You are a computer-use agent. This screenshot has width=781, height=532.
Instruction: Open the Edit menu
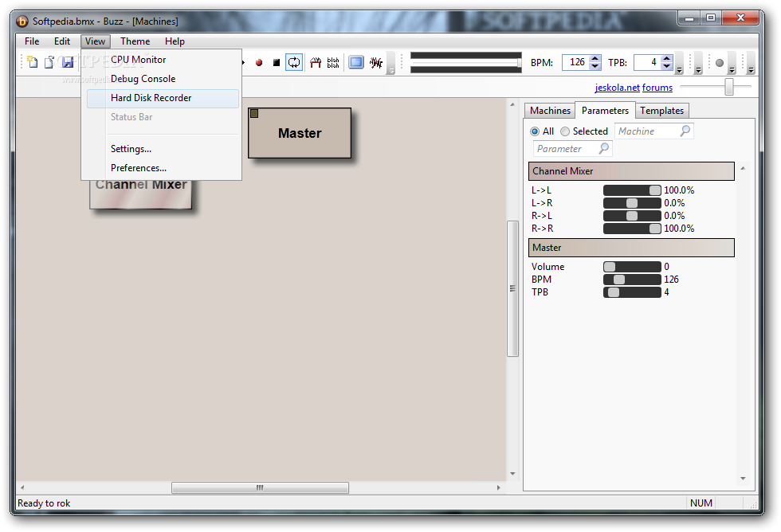click(62, 41)
